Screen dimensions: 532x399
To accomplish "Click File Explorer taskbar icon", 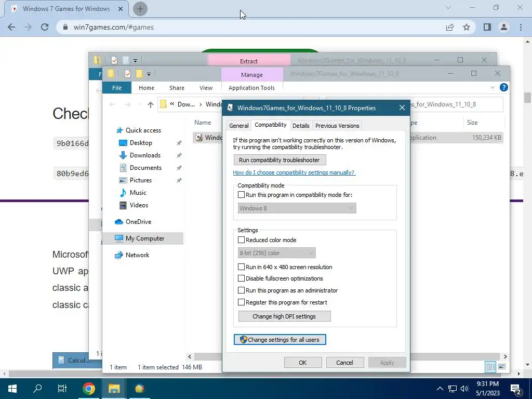I will pyautogui.click(x=114, y=389).
